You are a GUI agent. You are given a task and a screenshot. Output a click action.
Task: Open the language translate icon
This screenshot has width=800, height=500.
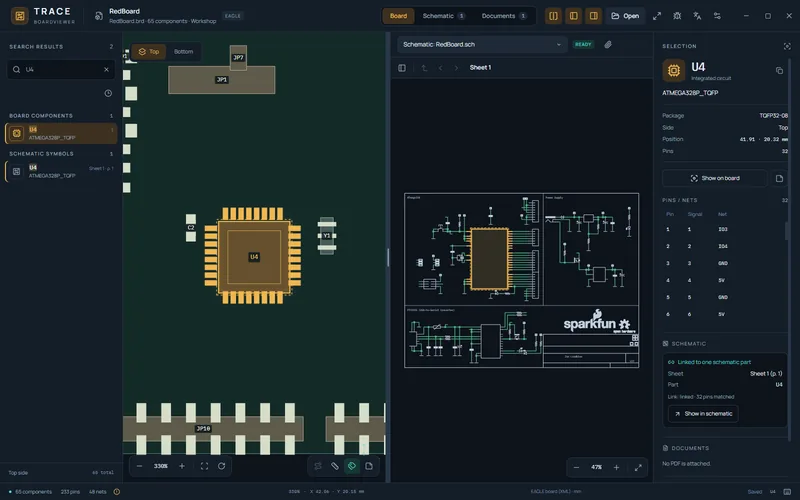697,16
